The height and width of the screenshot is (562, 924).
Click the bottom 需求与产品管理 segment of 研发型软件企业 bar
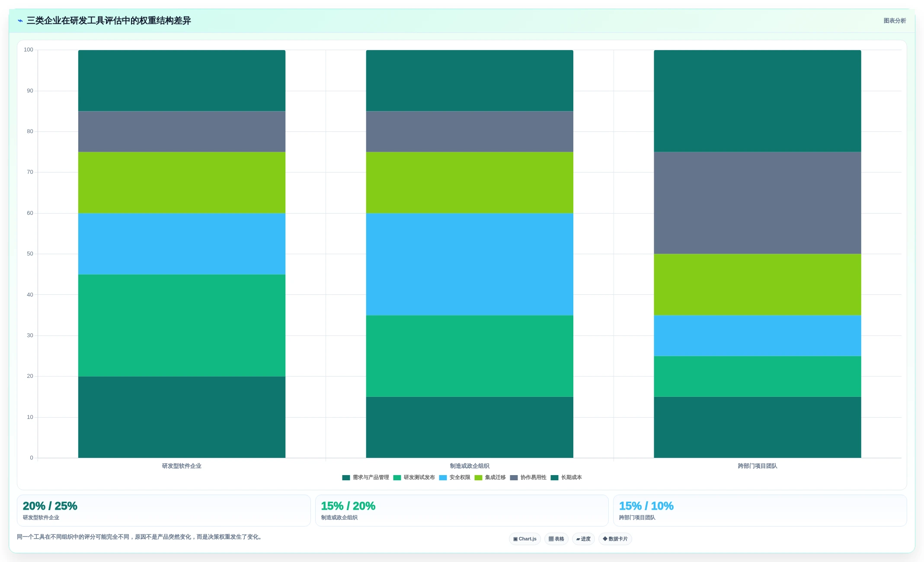click(182, 417)
